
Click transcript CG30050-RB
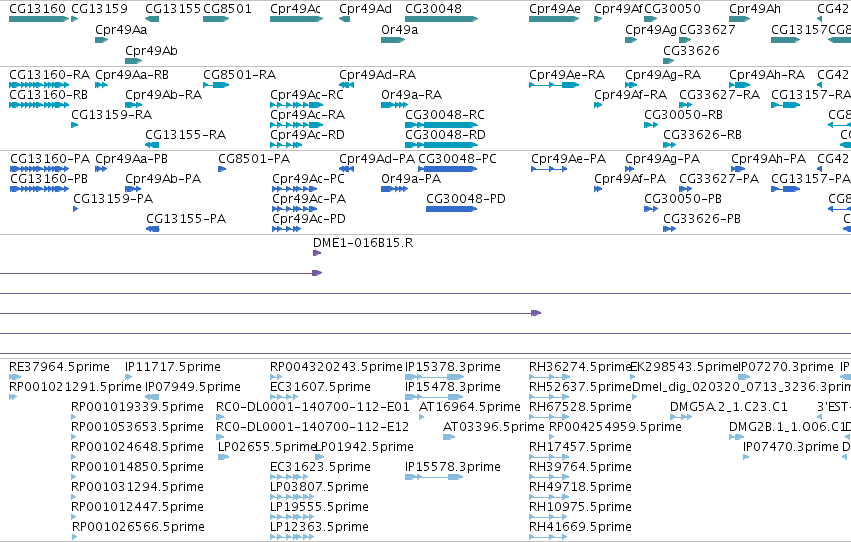[683, 115]
